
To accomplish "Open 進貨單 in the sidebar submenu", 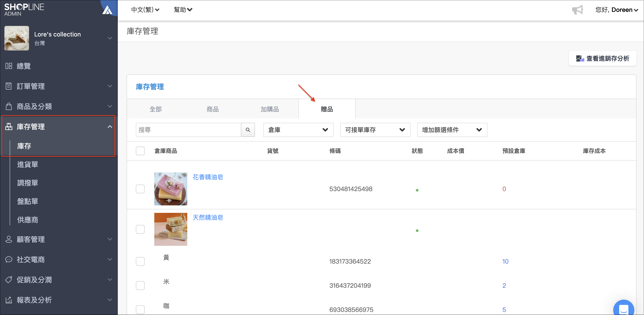I will tap(27, 164).
